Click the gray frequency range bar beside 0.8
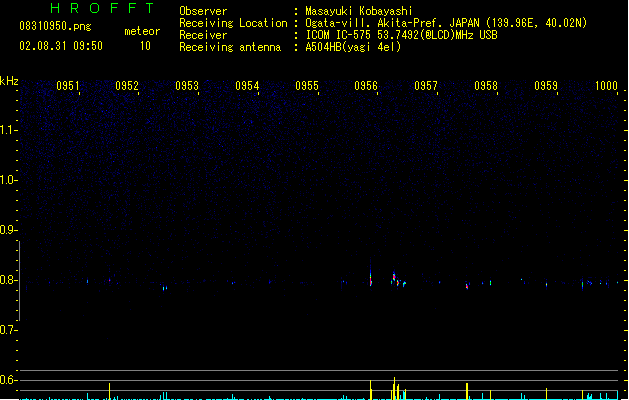The height and width of the screenshot is (400, 629). [x=19, y=280]
